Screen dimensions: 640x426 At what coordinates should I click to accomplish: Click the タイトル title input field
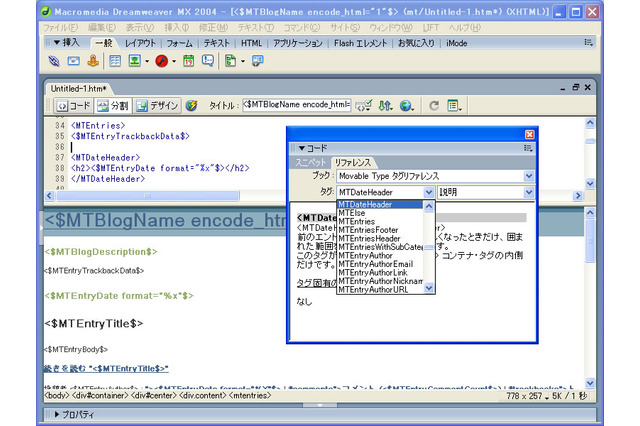coord(297,105)
